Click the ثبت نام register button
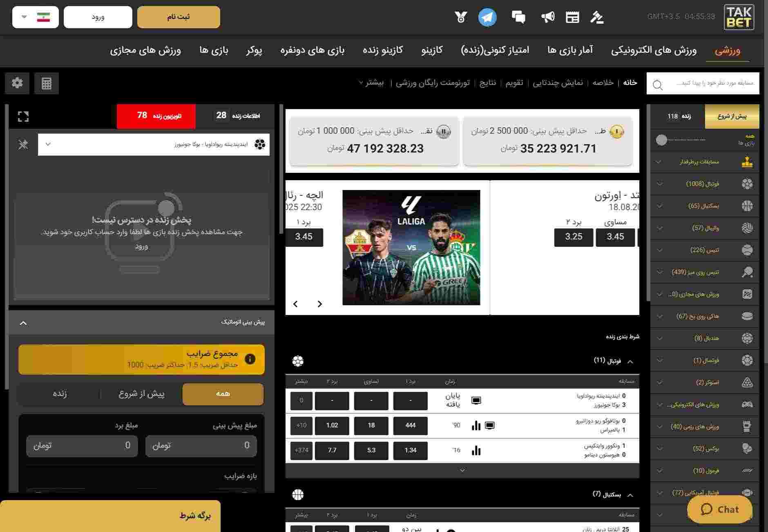This screenshot has height=532, width=768. pos(179,17)
